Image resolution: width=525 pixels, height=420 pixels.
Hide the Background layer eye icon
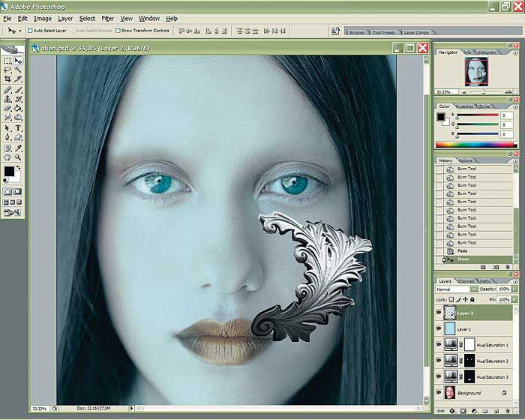pyautogui.click(x=439, y=392)
